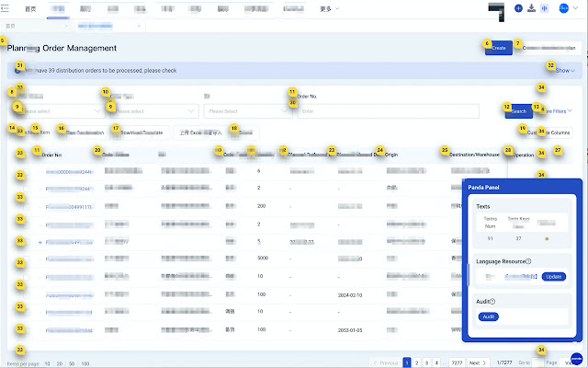This screenshot has width=588, height=368.
Task: Open the order number link ending 04991171
Action: pos(70,207)
